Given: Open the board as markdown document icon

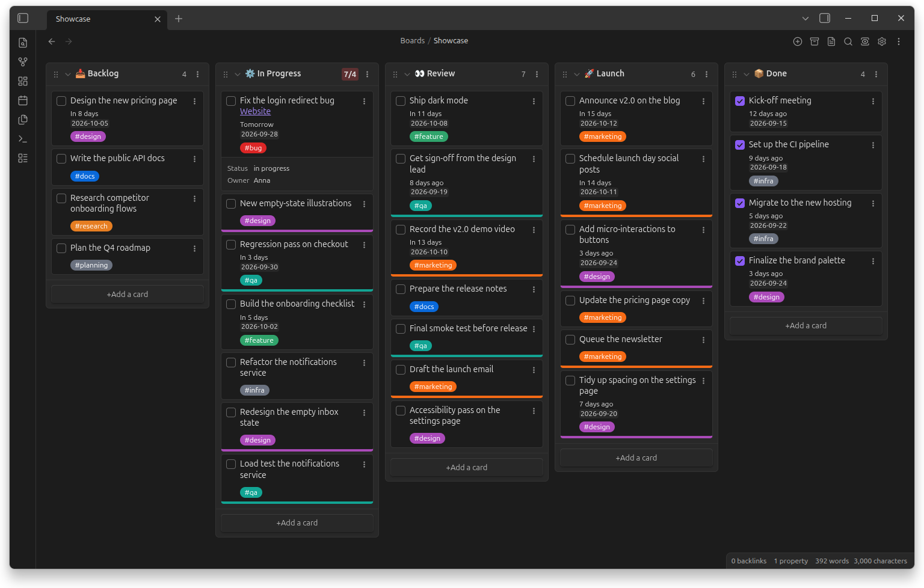Looking at the screenshot, I should tap(831, 41).
